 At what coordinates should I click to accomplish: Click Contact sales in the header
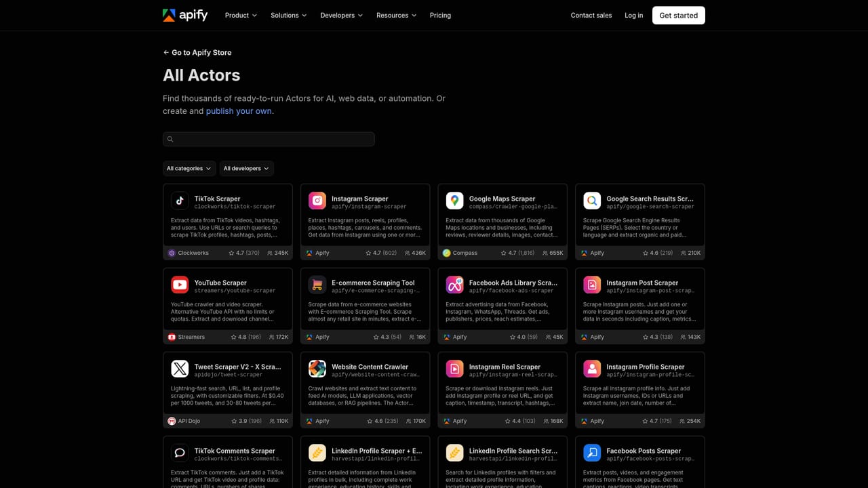591,15
